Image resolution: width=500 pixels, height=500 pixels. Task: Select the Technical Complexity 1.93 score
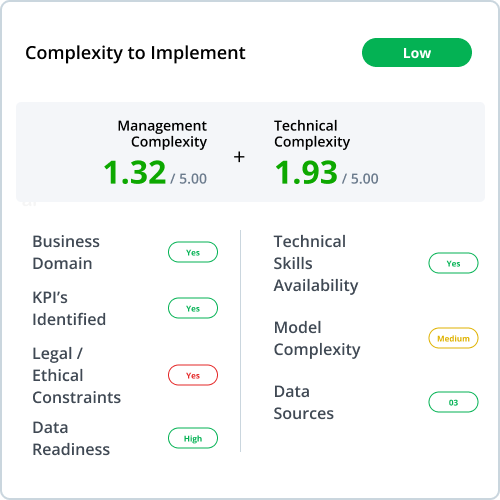pos(306,173)
